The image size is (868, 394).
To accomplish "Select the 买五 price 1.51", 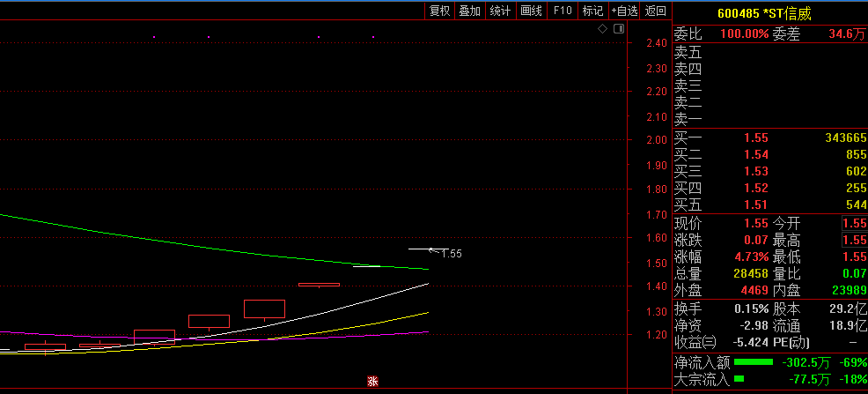I will [x=755, y=205].
